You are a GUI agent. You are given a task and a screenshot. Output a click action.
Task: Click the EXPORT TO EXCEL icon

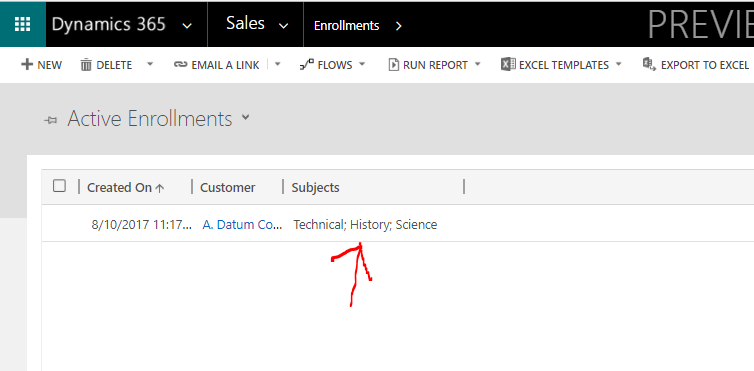[x=649, y=64]
